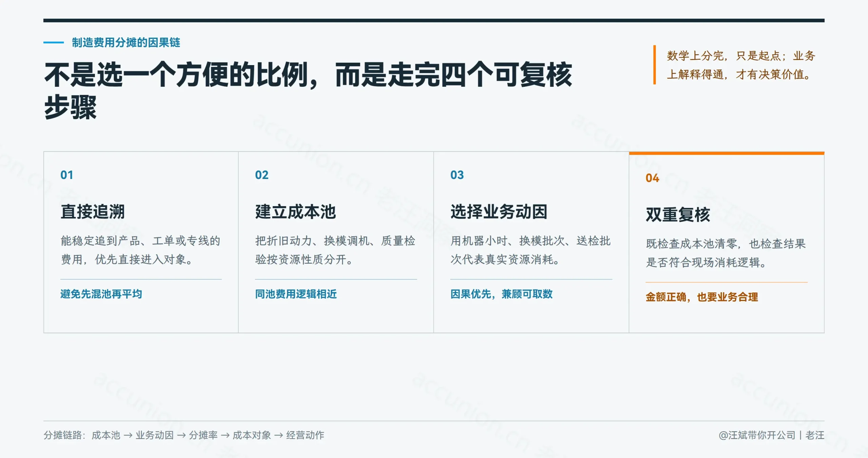
Task: Click step number 03
Action: 457,175
